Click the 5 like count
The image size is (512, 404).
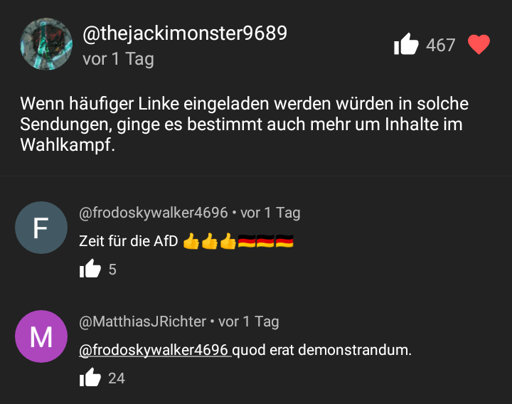click(112, 270)
